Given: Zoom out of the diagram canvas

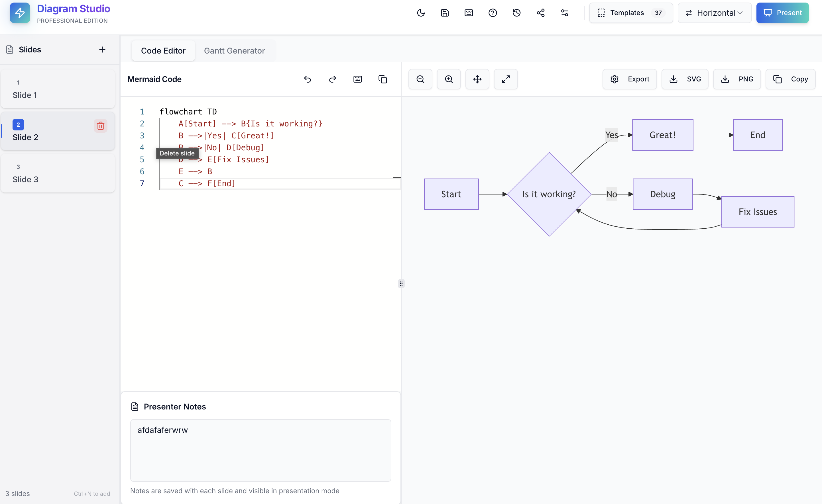Looking at the screenshot, I should [420, 79].
